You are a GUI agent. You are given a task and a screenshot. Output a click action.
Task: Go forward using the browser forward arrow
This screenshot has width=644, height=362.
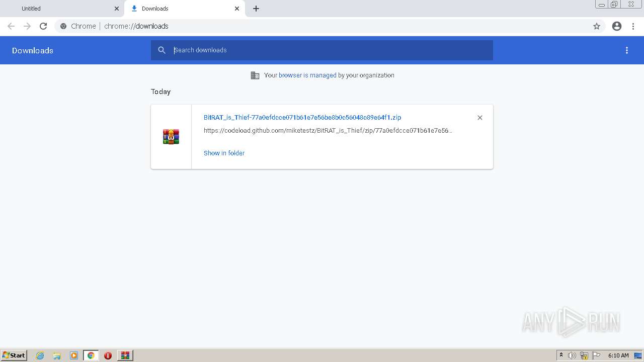pos(27,26)
